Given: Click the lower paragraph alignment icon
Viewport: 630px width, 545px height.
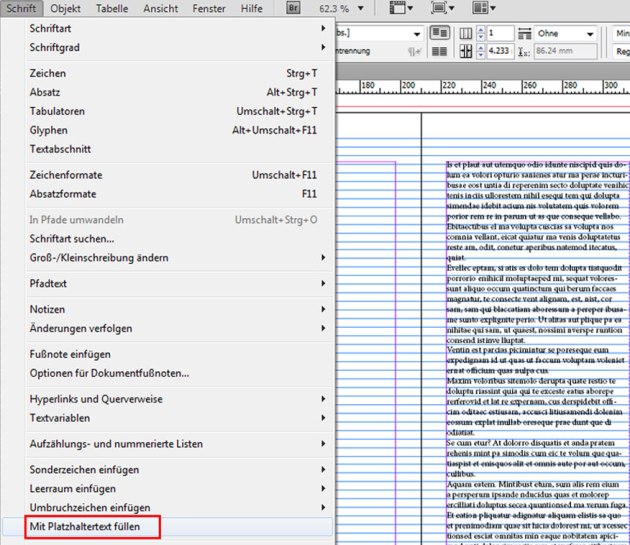Looking at the screenshot, I should [x=438, y=51].
